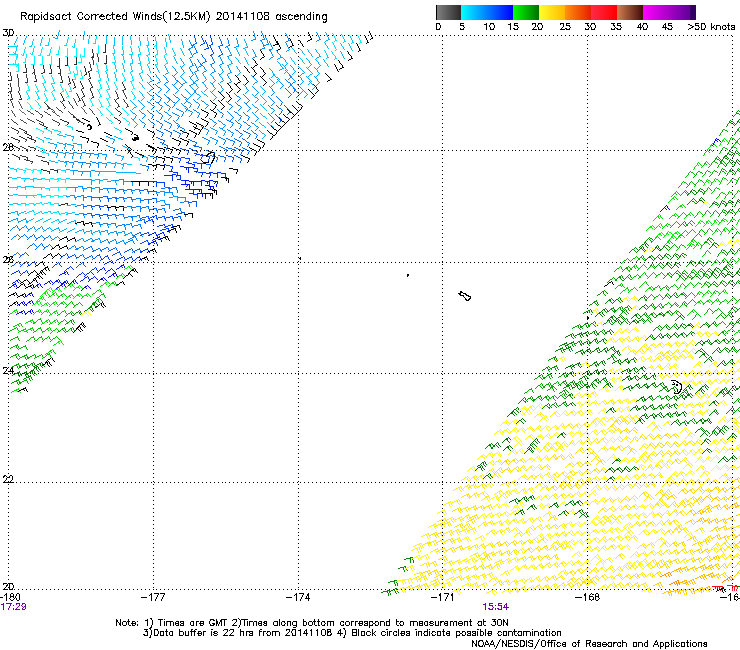Click the '25' label under the color scale
The width and height of the screenshot is (740, 650).
pyautogui.click(x=565, y=26)
